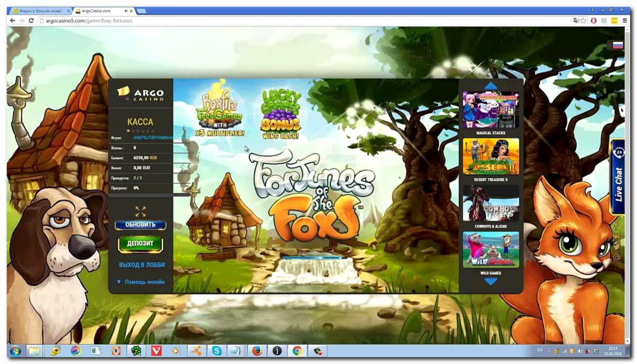Screen dimensions: 637x364
Task: Open the КАССА cashier heading
Action: 140,122
